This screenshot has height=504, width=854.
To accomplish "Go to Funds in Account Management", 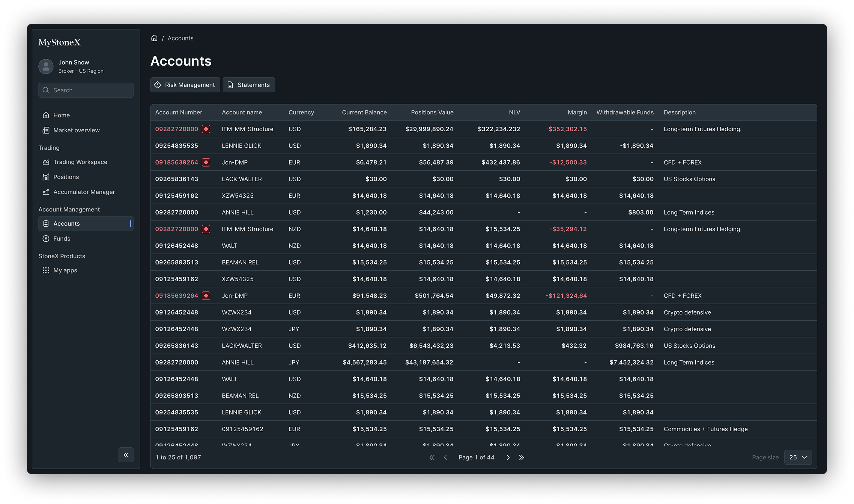I will 62,238.
